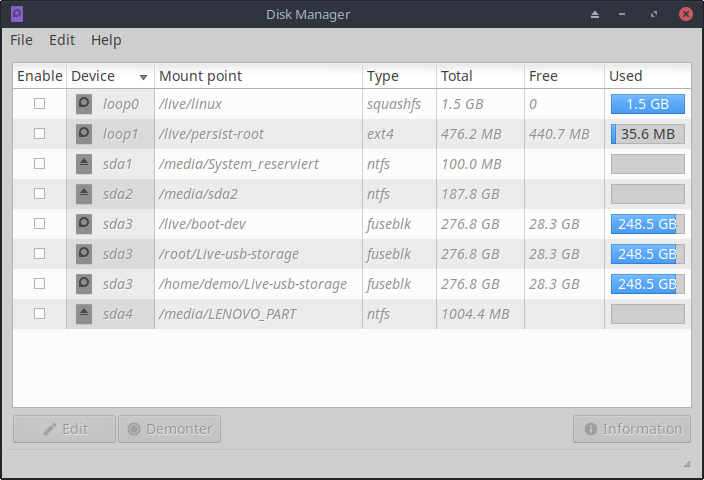Click the loop0 disk device icon
This screenshot has width=704, height=480.
tap(84, 103)
